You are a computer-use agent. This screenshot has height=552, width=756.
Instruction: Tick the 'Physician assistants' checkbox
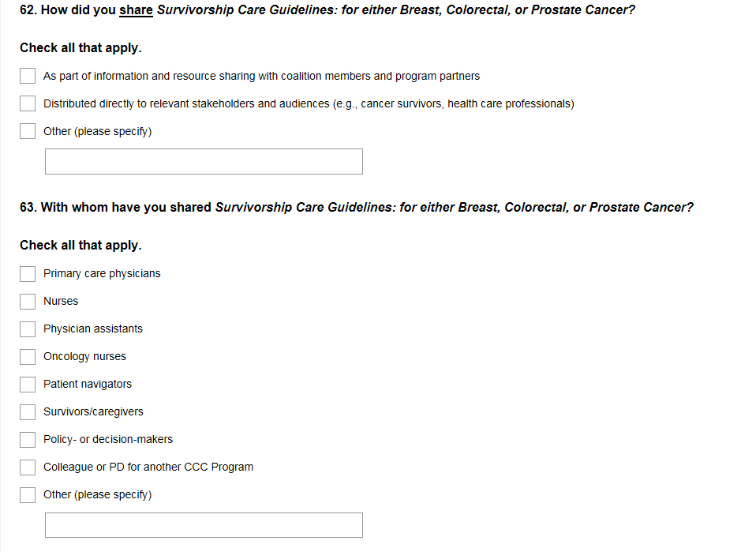coord(28,329)
